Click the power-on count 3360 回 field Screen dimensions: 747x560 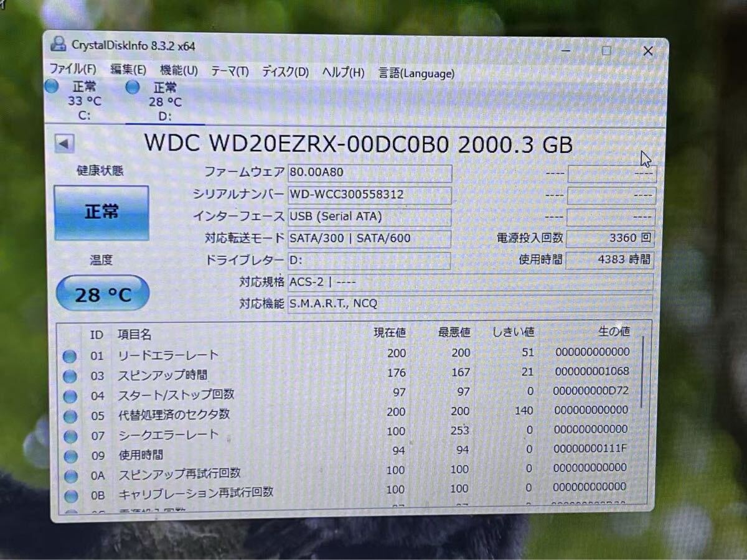coord(610,238)
